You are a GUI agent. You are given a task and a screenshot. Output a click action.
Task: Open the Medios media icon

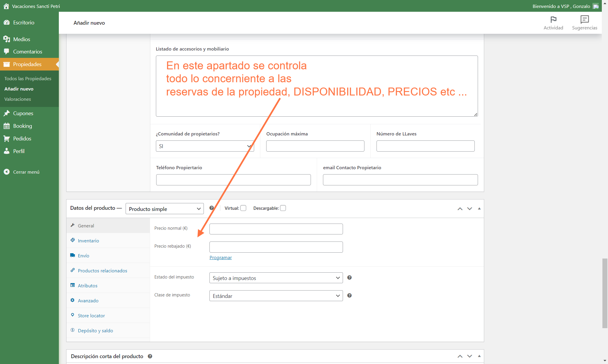[6, 39]
